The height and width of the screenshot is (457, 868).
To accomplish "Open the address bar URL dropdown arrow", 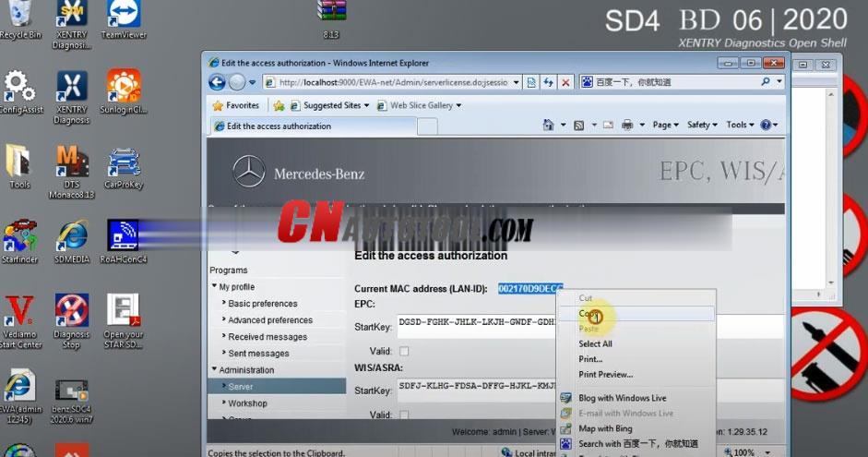I will [516, 82].
